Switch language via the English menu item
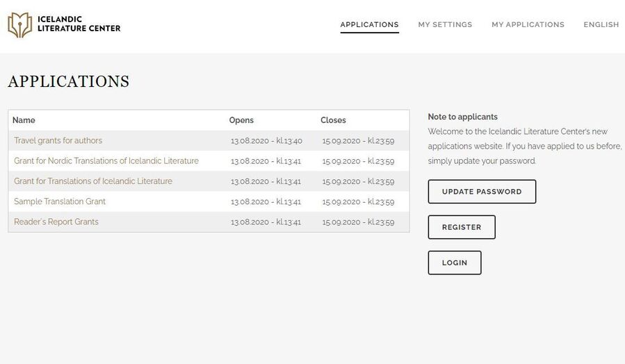Screen dimensions: 625x364 coord(601,24)
